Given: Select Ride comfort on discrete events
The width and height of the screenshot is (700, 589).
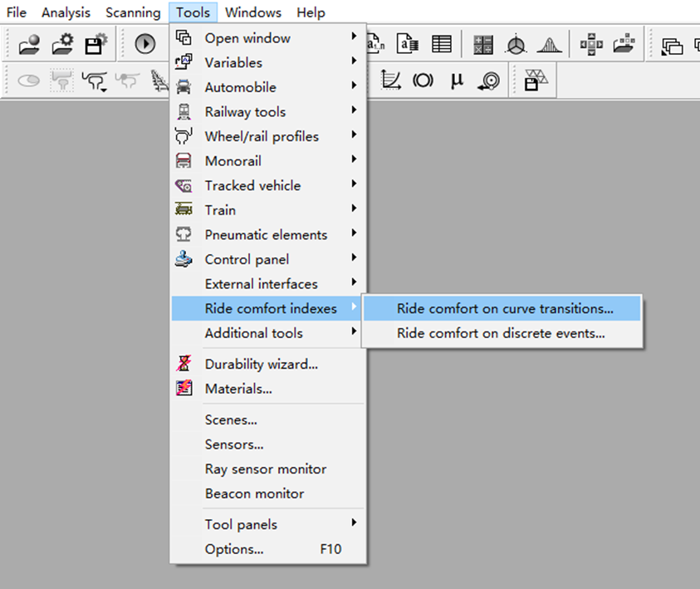Looking at the screenshot, I should (500, 334).
